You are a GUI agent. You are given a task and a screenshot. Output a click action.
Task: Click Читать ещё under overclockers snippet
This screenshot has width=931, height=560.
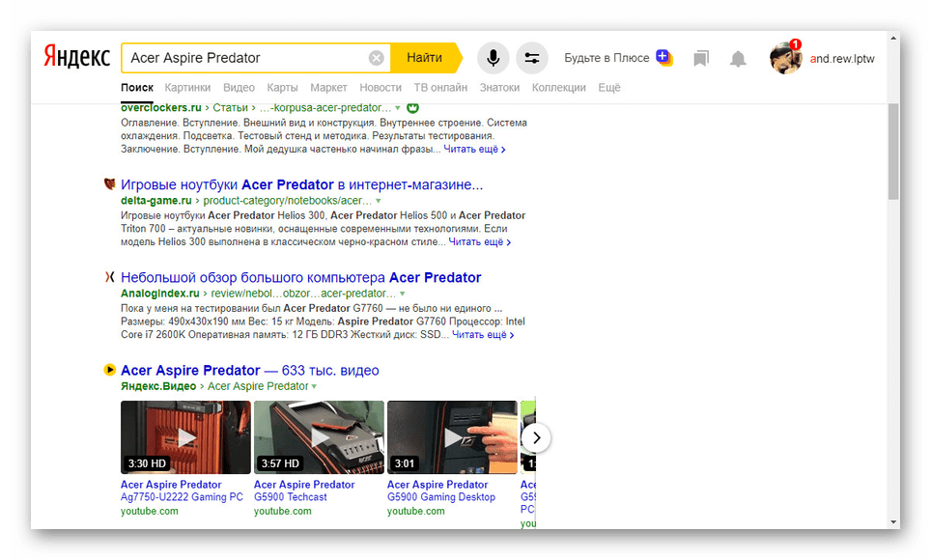(474, 149)
